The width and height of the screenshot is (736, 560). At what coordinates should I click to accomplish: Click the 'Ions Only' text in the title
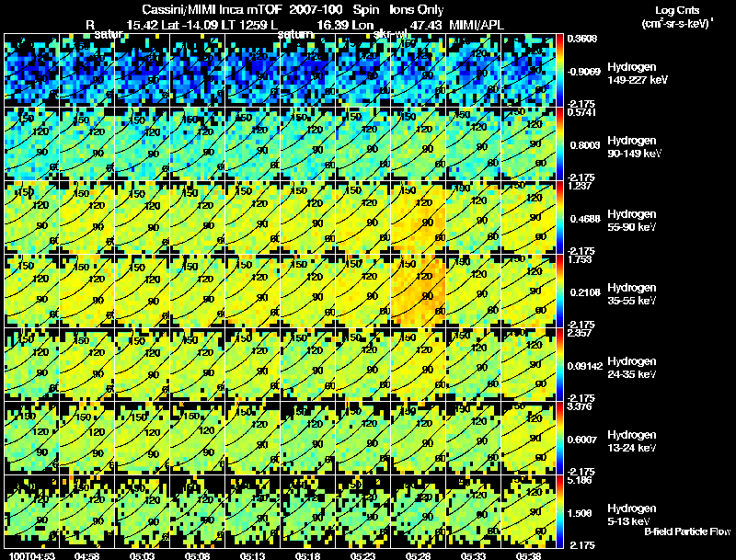click(417, 10)
